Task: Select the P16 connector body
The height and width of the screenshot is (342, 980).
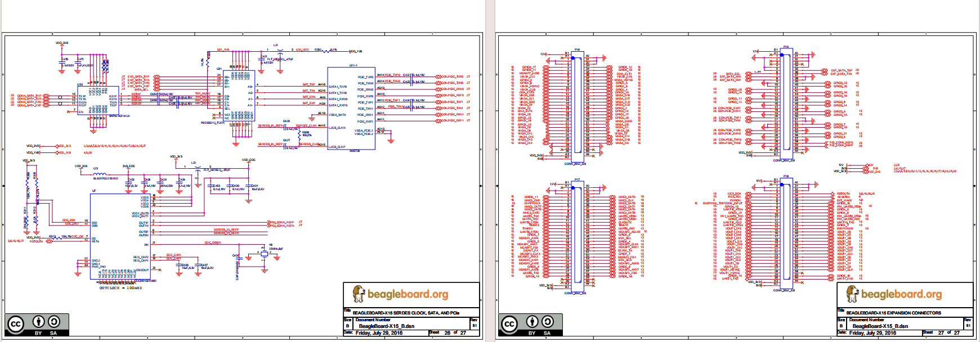Action: [577, 106]
